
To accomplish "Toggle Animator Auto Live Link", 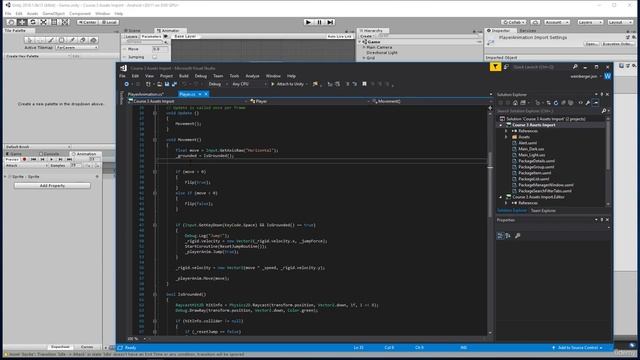I will pyautogui.click(x=339, y=36).
